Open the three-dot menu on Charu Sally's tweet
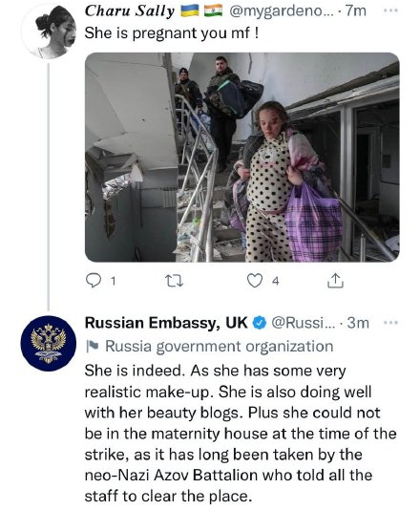The width and height of the screenshot is (420, 510). [x=390, y=11]
